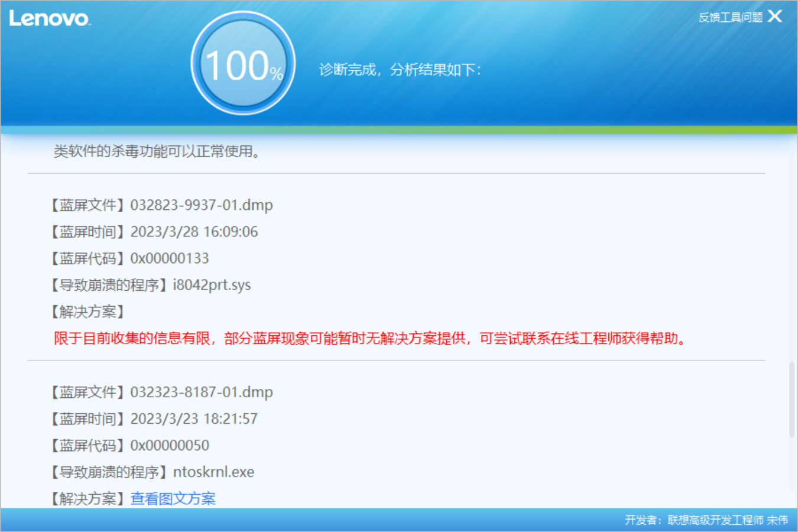
Task: Click the results list scrollbar thumb
Action: [791, 400]
